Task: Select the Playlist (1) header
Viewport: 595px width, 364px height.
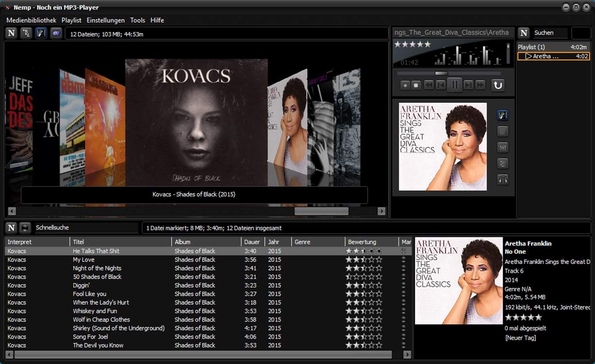Action: click(x=553, y=47)
